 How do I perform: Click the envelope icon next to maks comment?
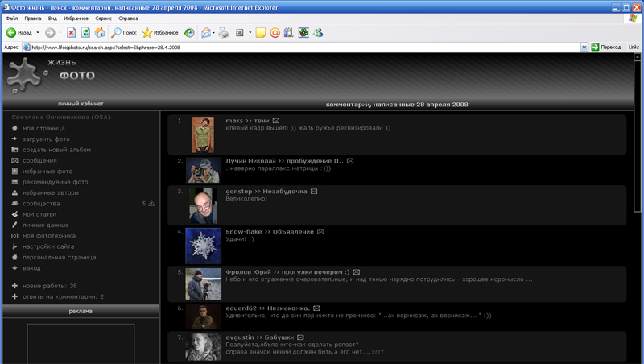click(x=276, y=121)
